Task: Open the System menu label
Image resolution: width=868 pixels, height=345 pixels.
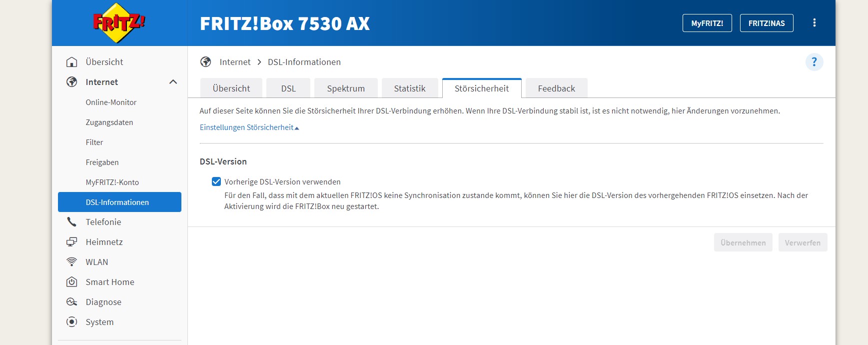Action: coord(99,322)
